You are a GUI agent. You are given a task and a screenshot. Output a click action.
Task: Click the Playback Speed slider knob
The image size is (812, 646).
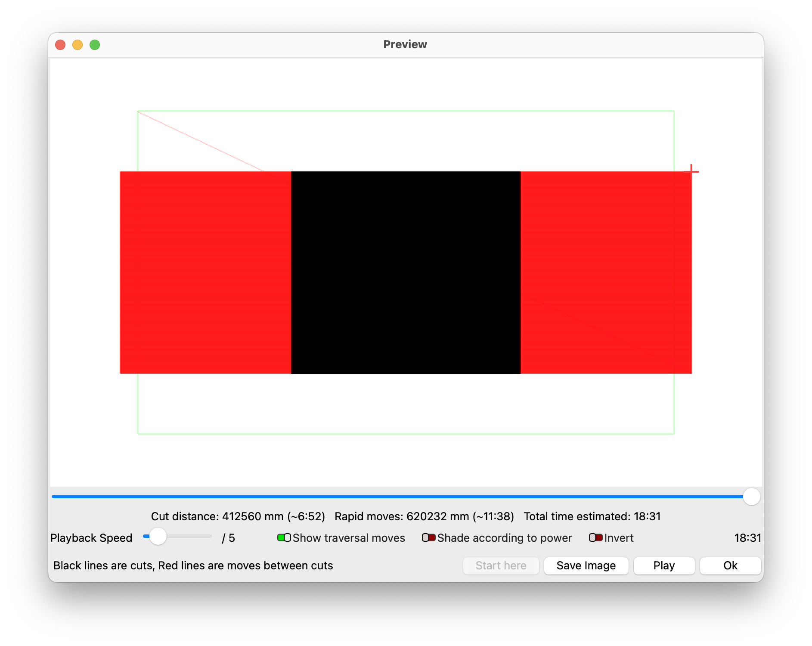pyautogui.click(x=158, y=536)
